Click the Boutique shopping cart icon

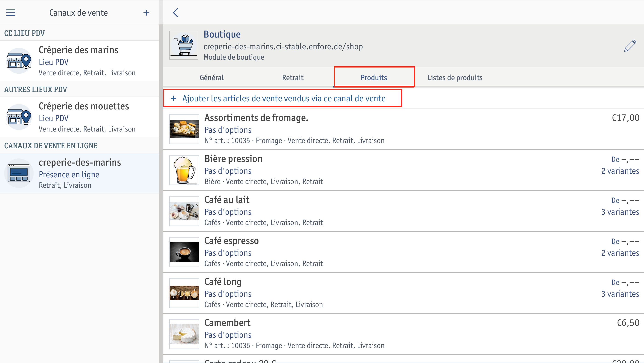184,45
